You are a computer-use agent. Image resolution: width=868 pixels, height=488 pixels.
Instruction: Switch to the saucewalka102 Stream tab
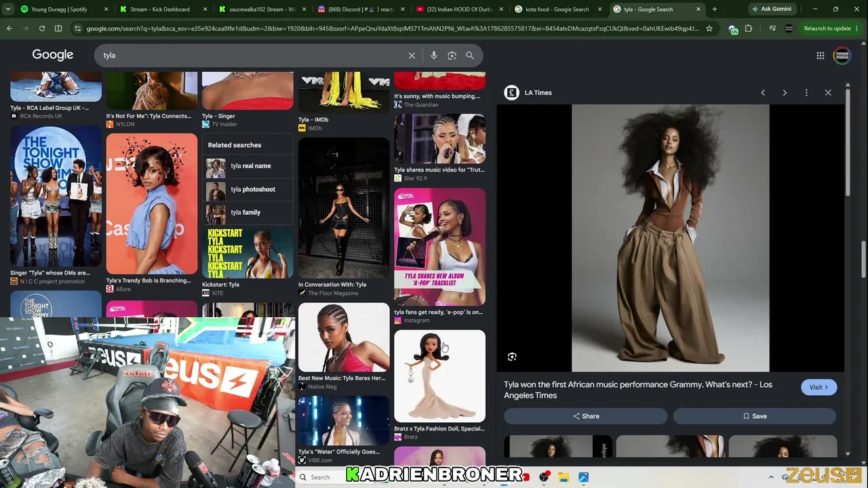[262, 9]
